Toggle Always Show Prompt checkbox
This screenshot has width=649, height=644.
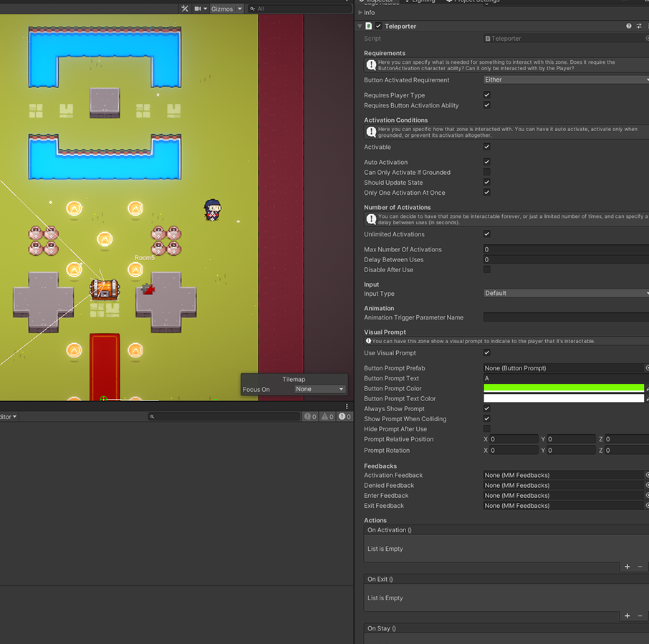point(487,408)
